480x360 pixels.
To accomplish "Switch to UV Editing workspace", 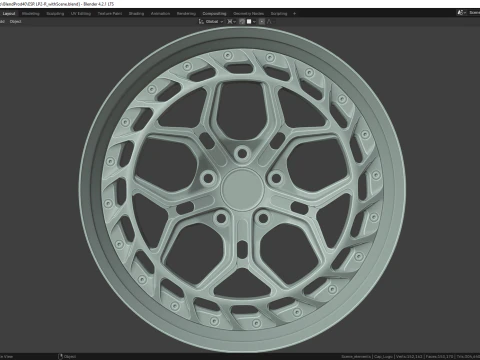I will pyautogui.click(x=81, y=14).
